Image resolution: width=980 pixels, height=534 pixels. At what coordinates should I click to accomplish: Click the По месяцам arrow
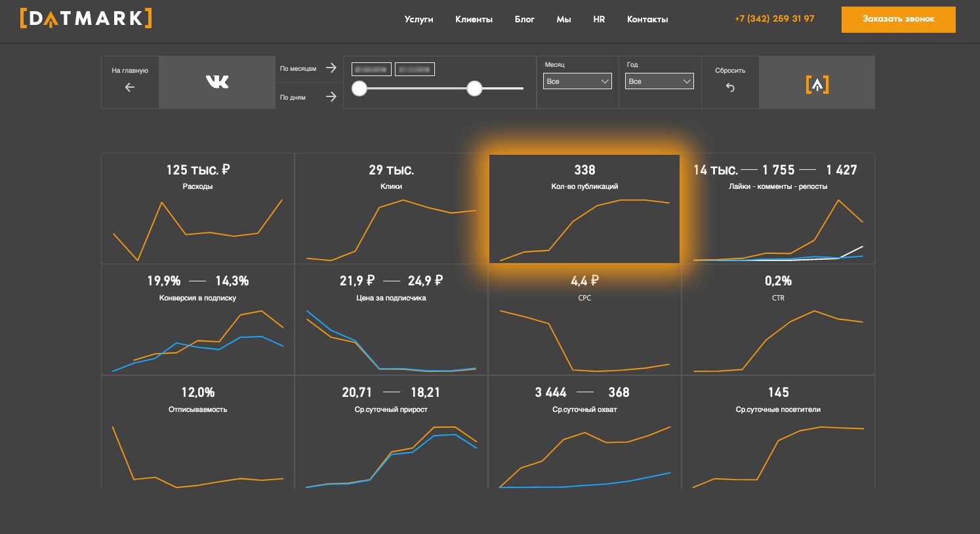tap(331, 68)
